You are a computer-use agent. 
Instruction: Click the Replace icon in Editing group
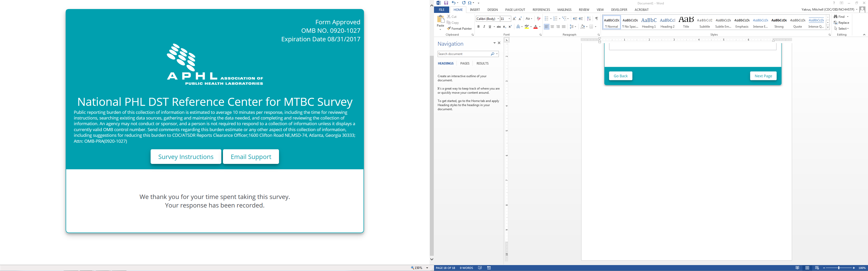841,22
